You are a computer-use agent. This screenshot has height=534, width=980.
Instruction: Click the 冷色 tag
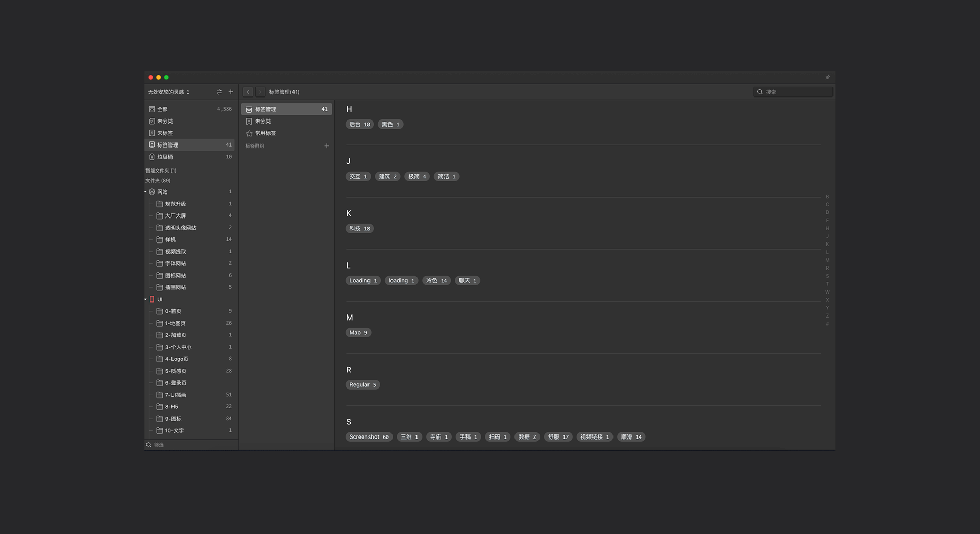coord(436,281)
